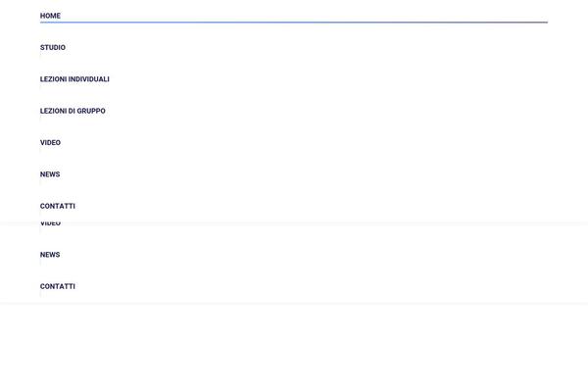Choose the second VIDEO entry, overlapped by menu

tap(50, 223)
